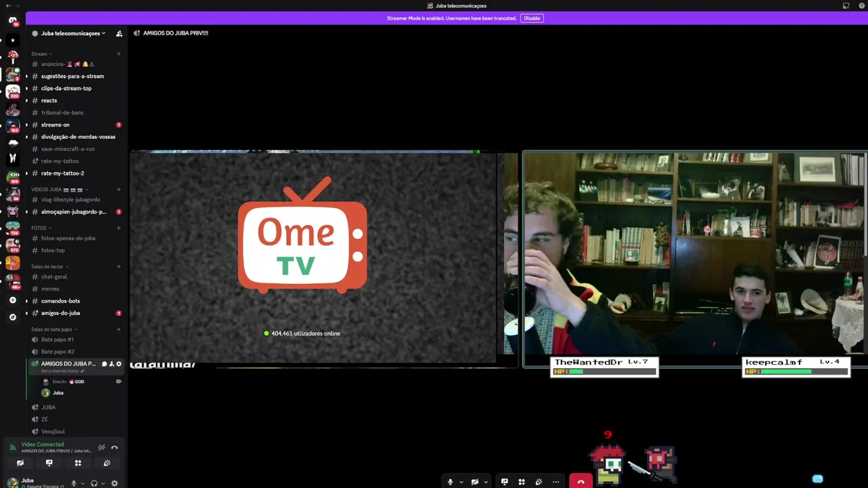868x488 pixels.
Task: Share your screen from left voice panel
Action: click(49, 464)
